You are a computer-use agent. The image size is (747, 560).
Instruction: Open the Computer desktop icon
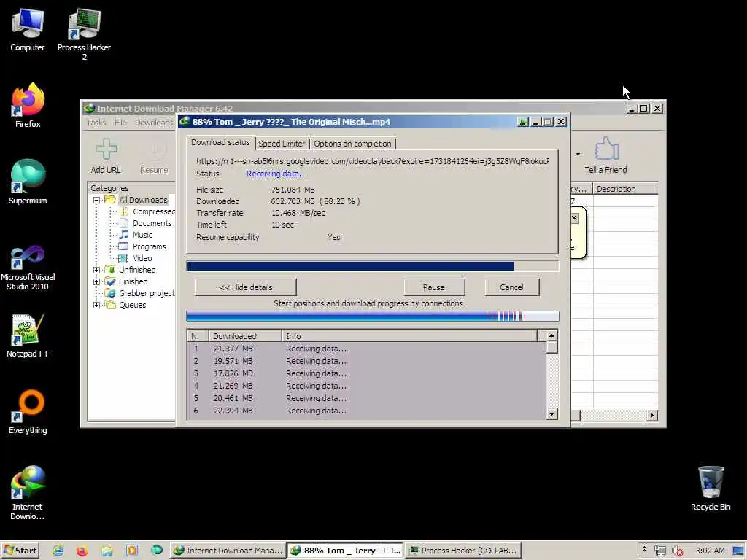(27, 29)
